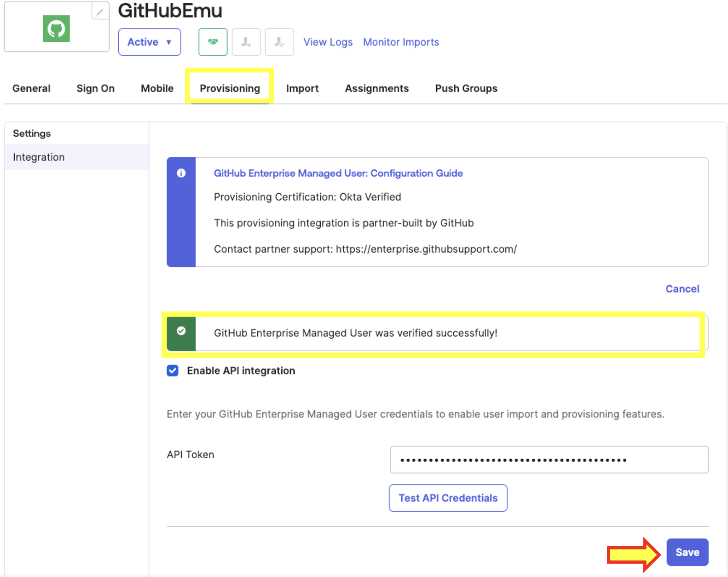
Task: Click the partner support URL text
Action: tap(427, 249)
